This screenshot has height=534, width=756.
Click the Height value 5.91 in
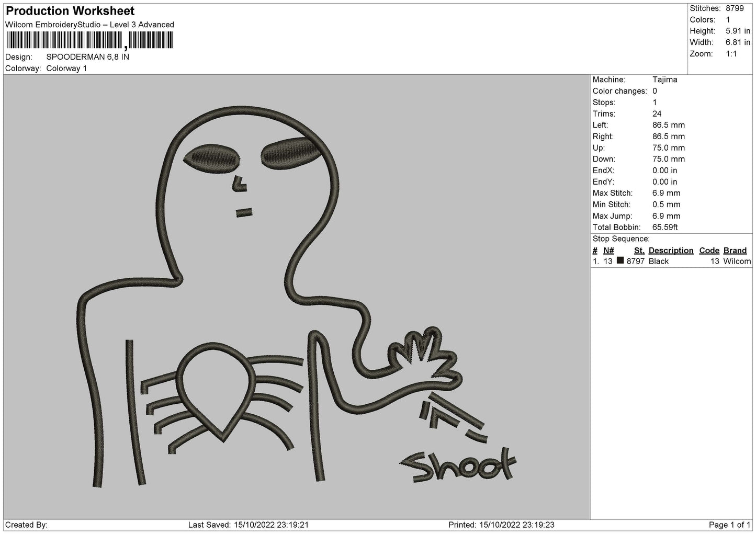[738, 31]
